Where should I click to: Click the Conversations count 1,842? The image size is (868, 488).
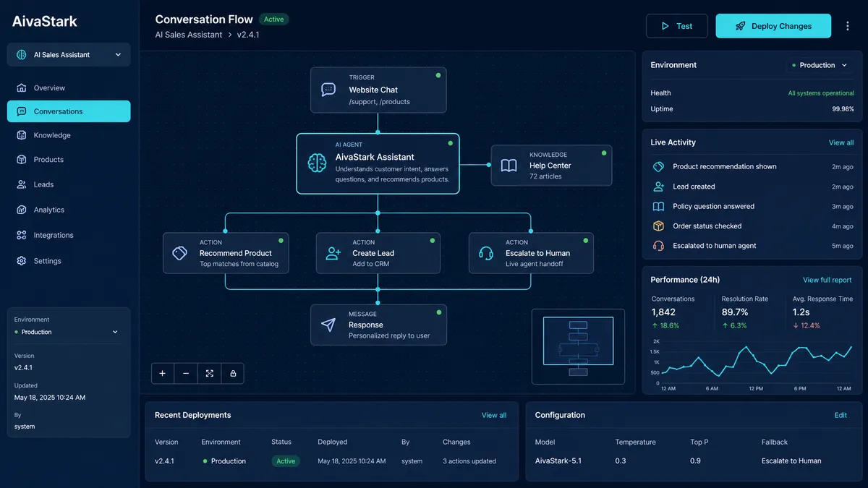[x=663, y=312]
